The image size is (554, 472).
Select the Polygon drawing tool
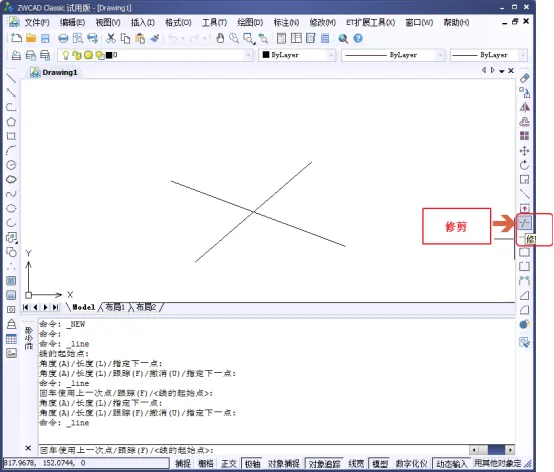point(11,122)
